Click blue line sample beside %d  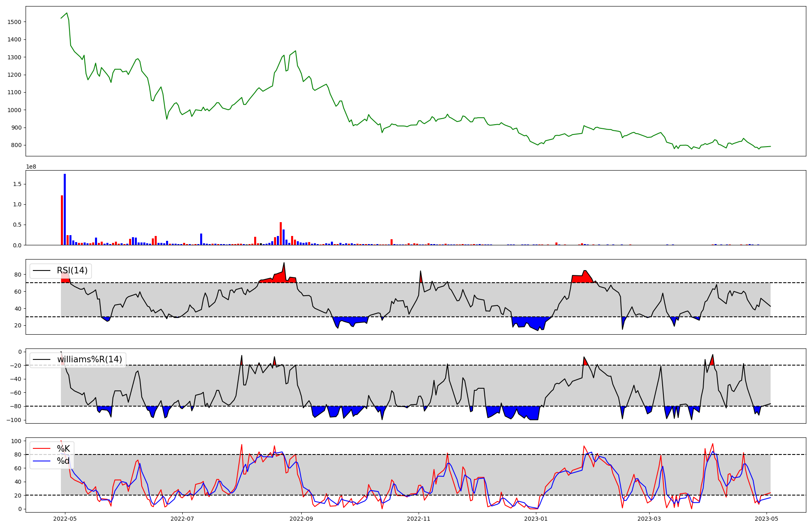(42, 461)
